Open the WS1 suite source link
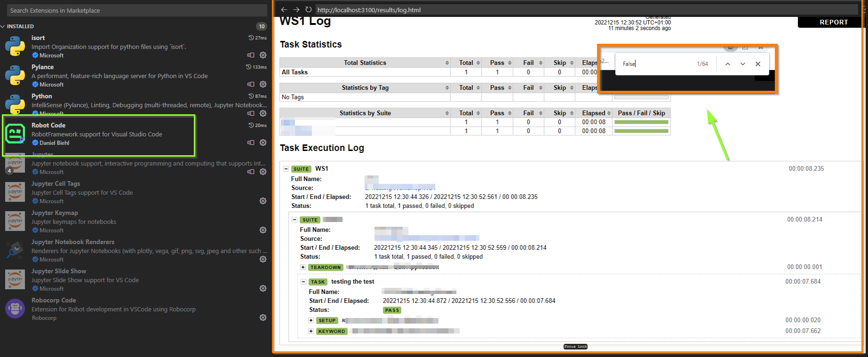868x357 pixels. point(401,188)
